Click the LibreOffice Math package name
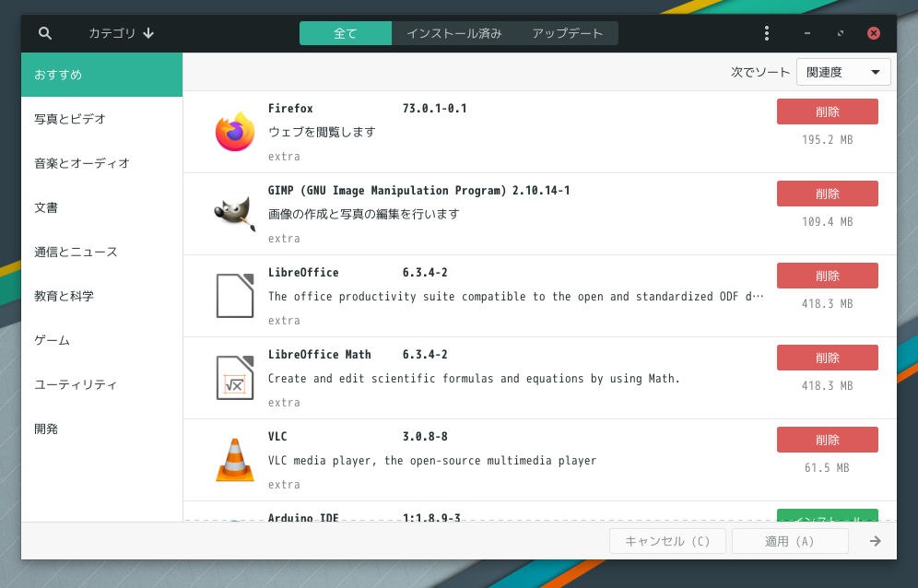This screenshot has width=918, height=588. tap(320, 354)
